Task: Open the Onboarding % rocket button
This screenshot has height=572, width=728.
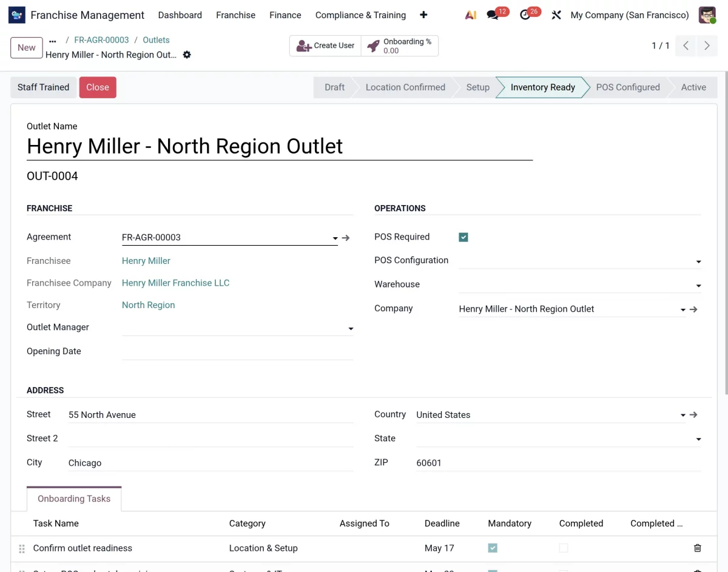Action: (400, 45)
